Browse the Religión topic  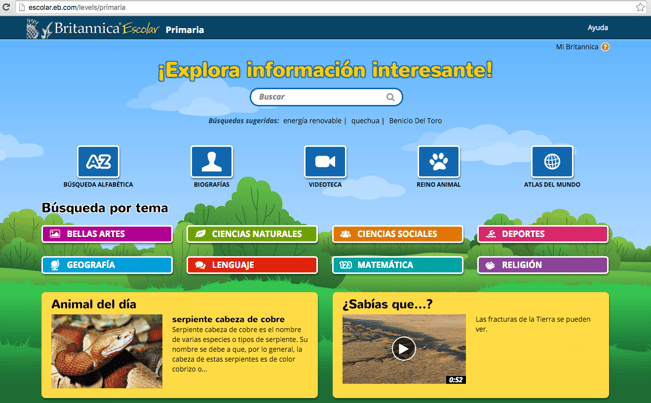click(x=543, y=265)
